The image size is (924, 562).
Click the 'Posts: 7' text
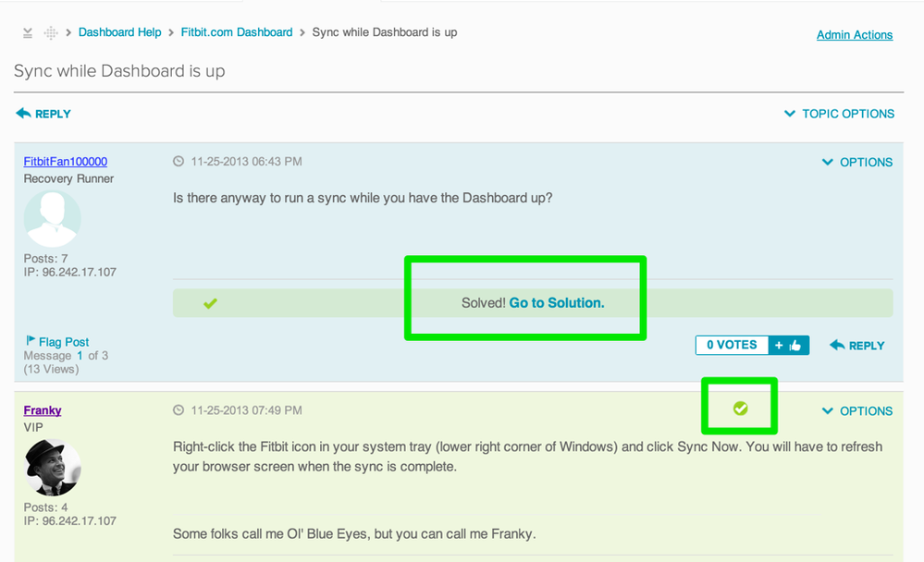[x=46, y=259]
